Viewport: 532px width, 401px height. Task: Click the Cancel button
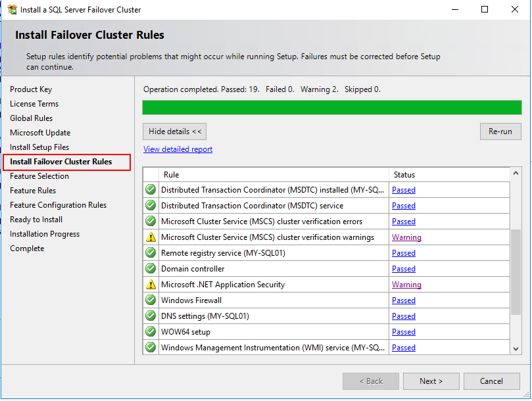pos(492,381)
